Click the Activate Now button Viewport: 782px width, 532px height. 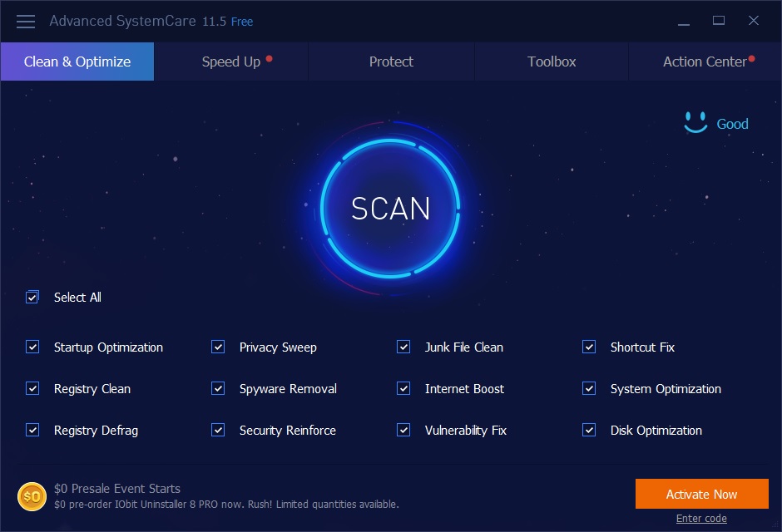[701, 494]
